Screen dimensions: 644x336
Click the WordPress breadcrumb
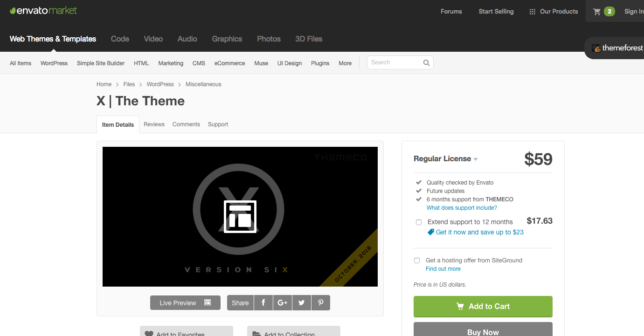coord(160,84)
